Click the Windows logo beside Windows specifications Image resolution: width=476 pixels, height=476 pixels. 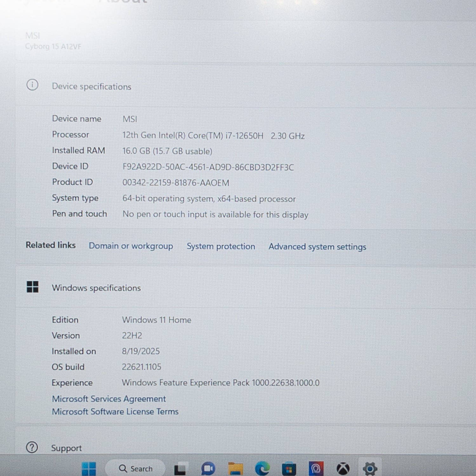32,287
